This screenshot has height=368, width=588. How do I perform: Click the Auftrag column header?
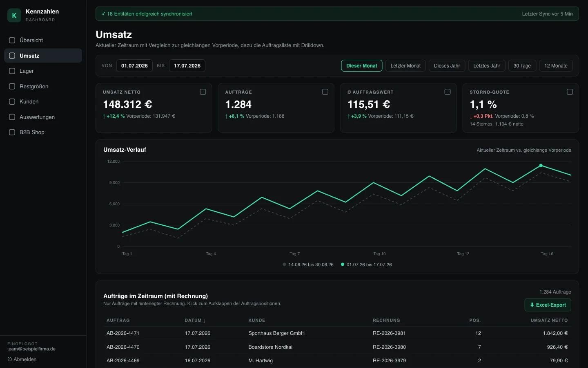(x=118, y=320)
